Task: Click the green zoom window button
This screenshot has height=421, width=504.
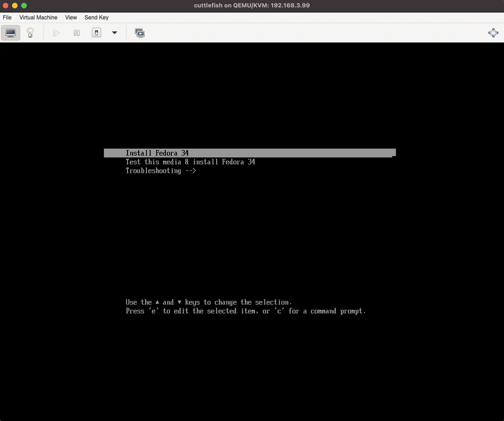Action: pyautogui.click(x=24, y=6)
